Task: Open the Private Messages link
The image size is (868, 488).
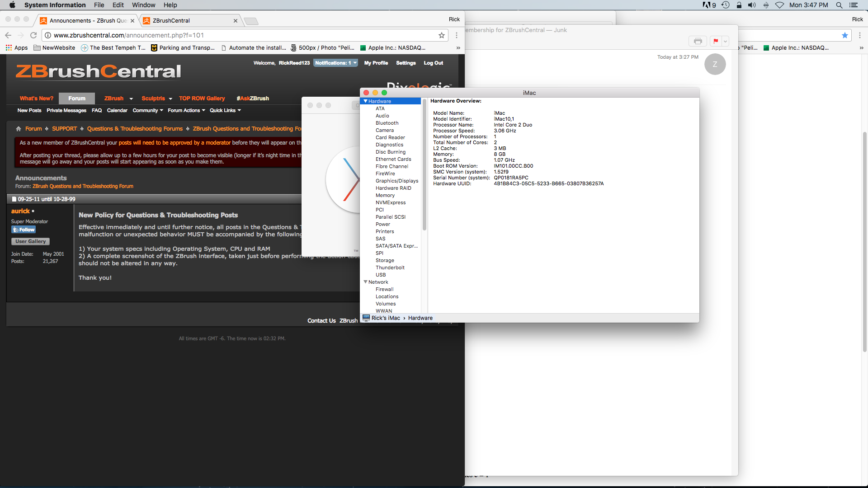Action: coord(66,110)
